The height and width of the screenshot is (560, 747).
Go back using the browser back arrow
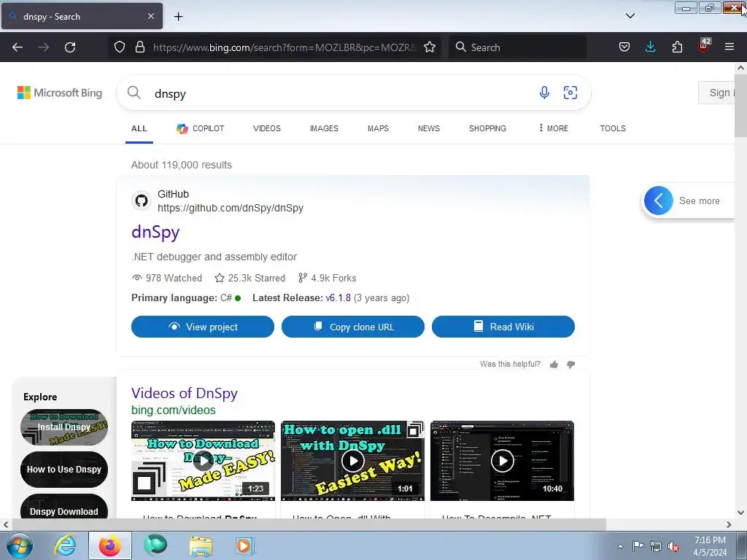[x=18, y=47]
